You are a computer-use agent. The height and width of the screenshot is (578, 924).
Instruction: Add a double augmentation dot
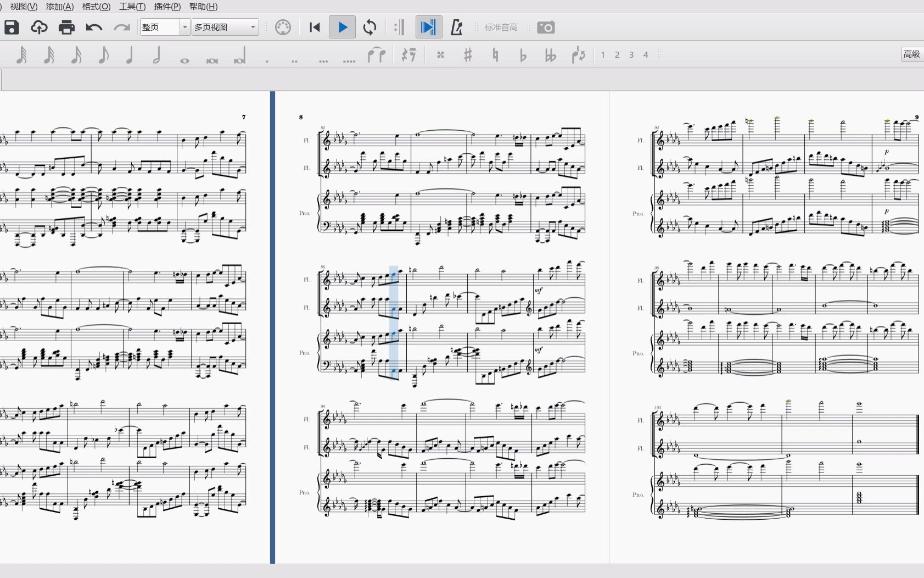tap(294, 61)
